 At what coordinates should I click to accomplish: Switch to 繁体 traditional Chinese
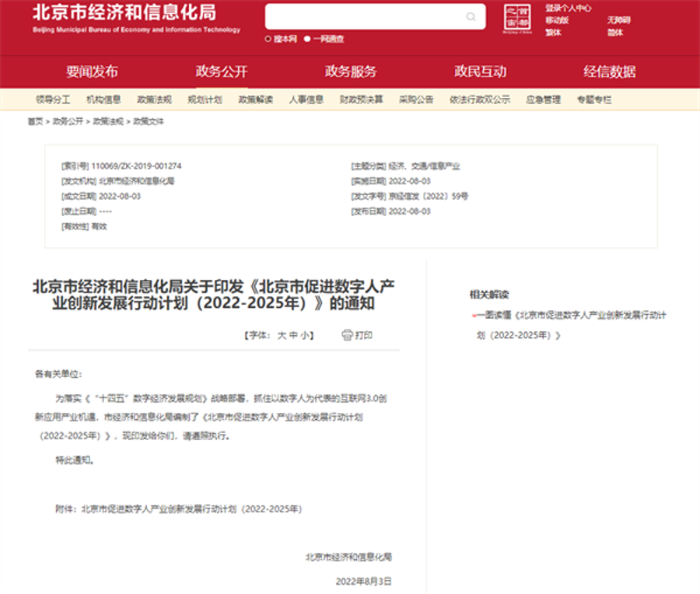pyautogui.click(x=553, y=32)
